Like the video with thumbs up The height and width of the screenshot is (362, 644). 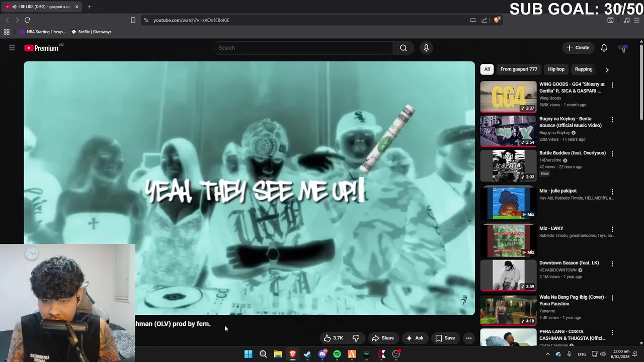pyautogui.click(x=333, y=338)
